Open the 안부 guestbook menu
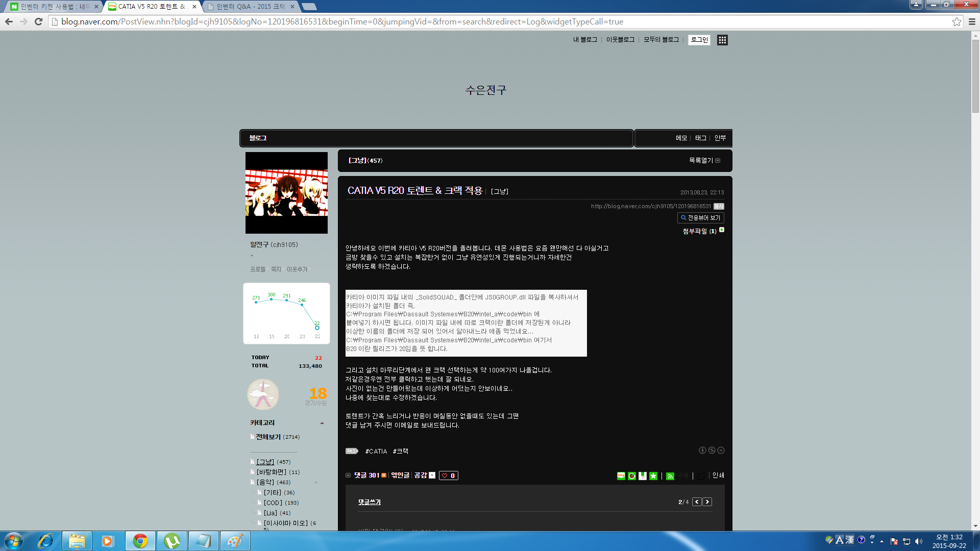The width and height of the screenshot is (980, 551). tap(720, 138)
